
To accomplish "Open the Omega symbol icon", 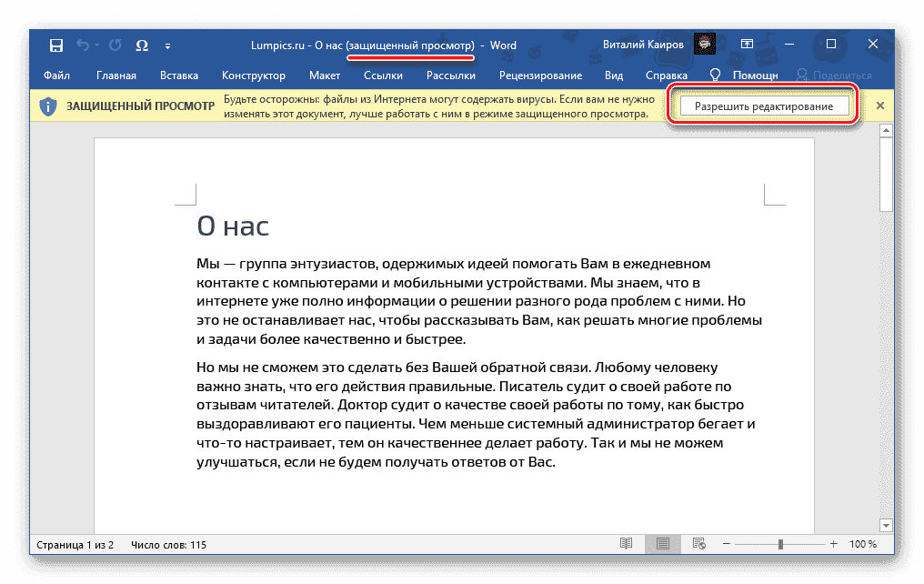I will (x=141, y=44).
